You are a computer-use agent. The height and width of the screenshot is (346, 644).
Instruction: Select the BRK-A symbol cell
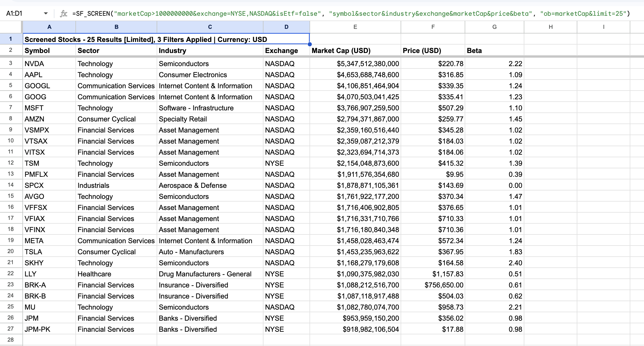click(x=49, y=285)
